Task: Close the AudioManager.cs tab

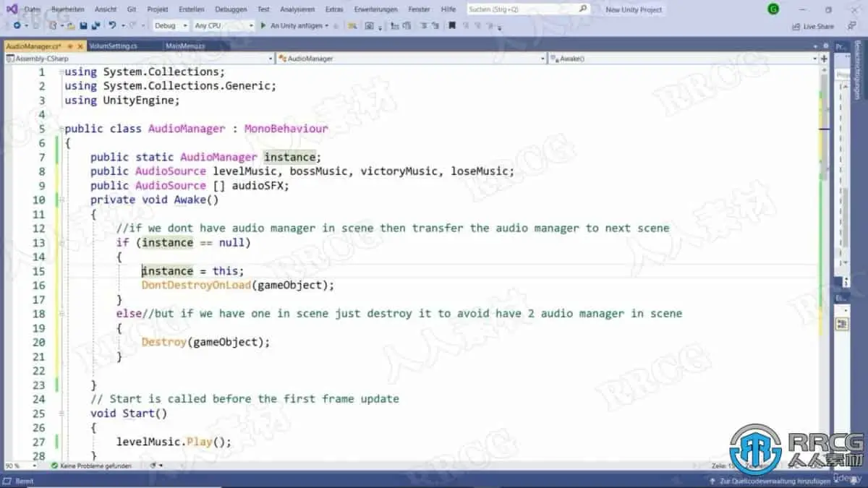Action: 80,46
